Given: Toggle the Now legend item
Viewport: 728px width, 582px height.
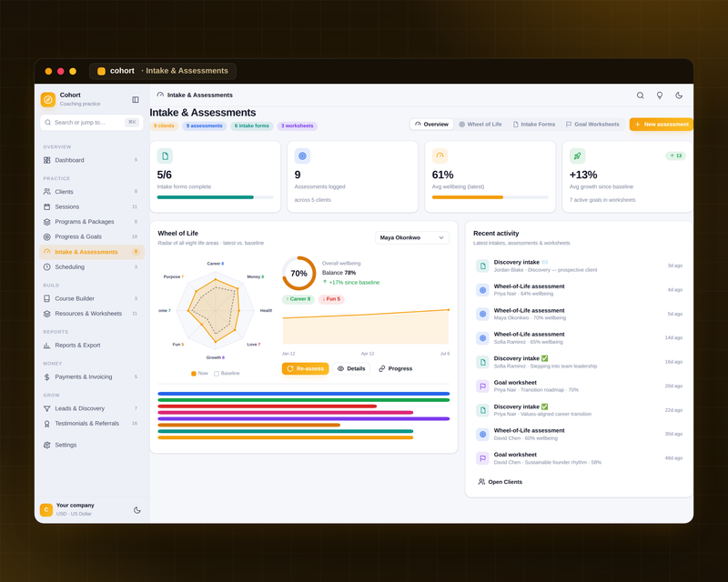Looking at the screenshot, I should click(x=199, y=373).
